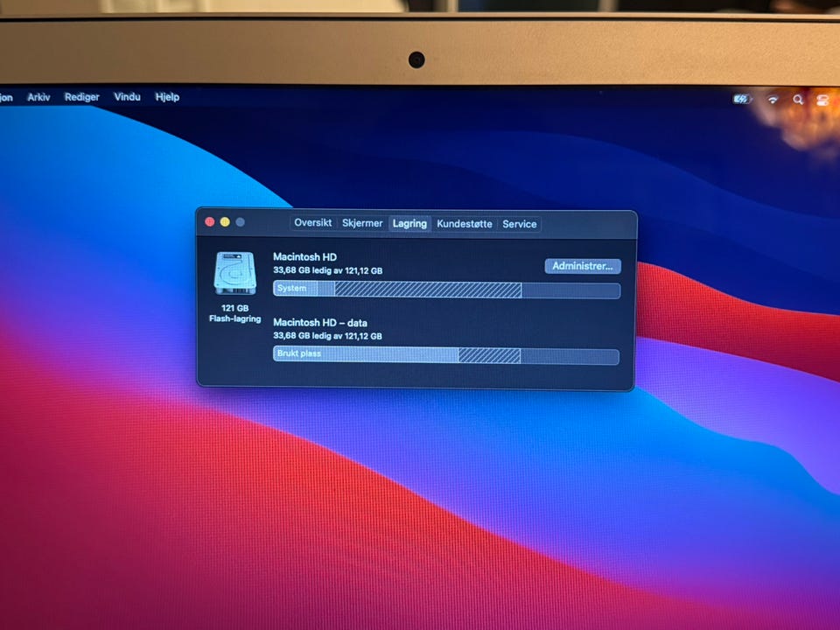Click the Macintosh HD disk icon

coord(235,273)
